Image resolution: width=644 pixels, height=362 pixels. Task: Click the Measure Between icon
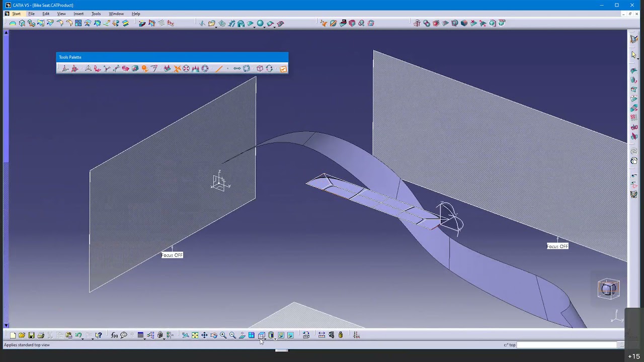(x=321, y=335)
